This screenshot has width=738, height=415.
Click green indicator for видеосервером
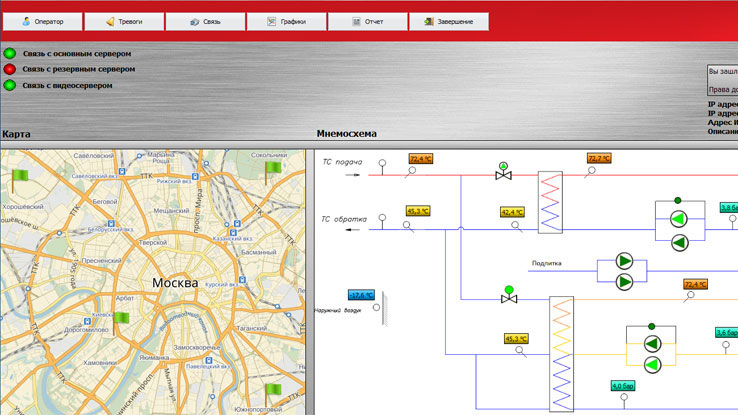[9, 85]
